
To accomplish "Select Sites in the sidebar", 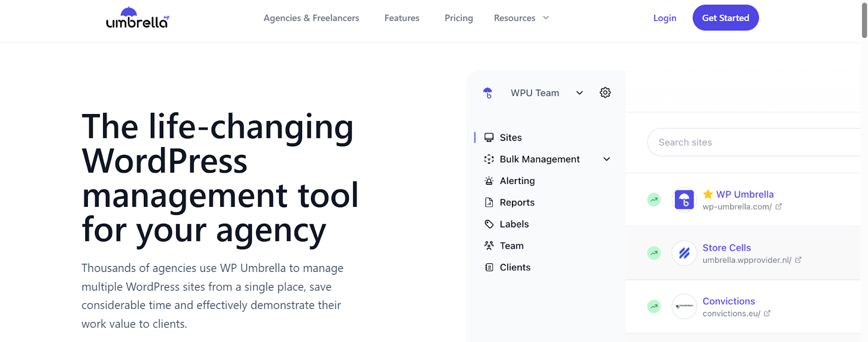I will [x=510, y=137].
